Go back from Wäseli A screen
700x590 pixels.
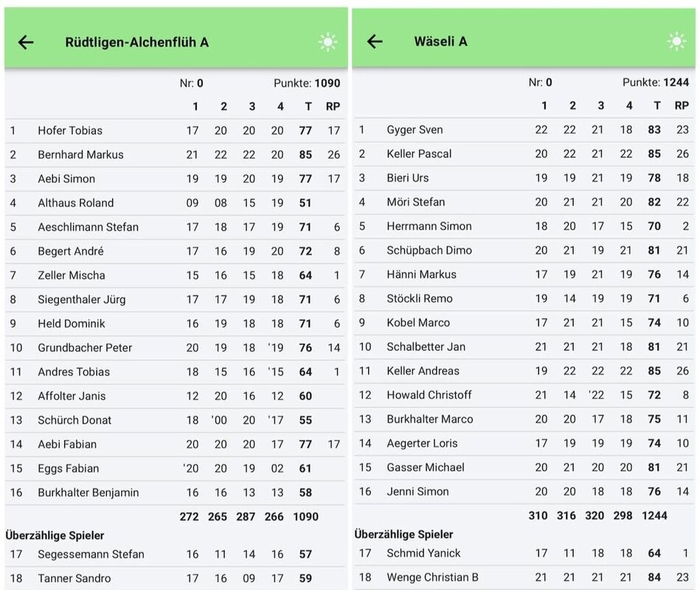click(x=375, y=41)
